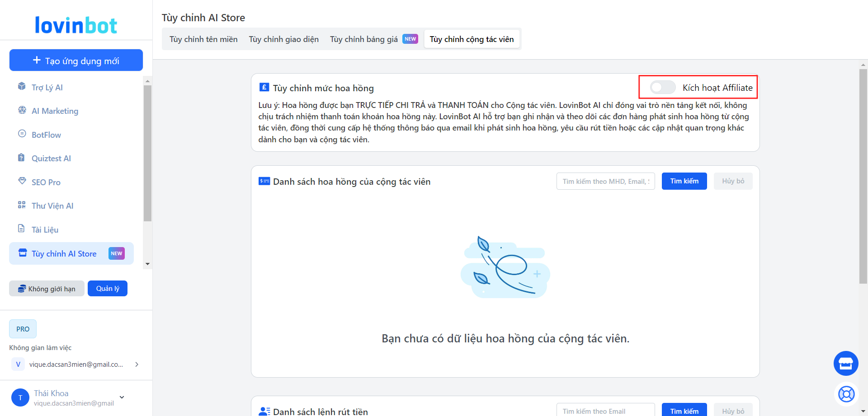Click Tìm kiếm in commission list section
The width and height of the screenshot is (868, 416).
(x=684, y=181)
